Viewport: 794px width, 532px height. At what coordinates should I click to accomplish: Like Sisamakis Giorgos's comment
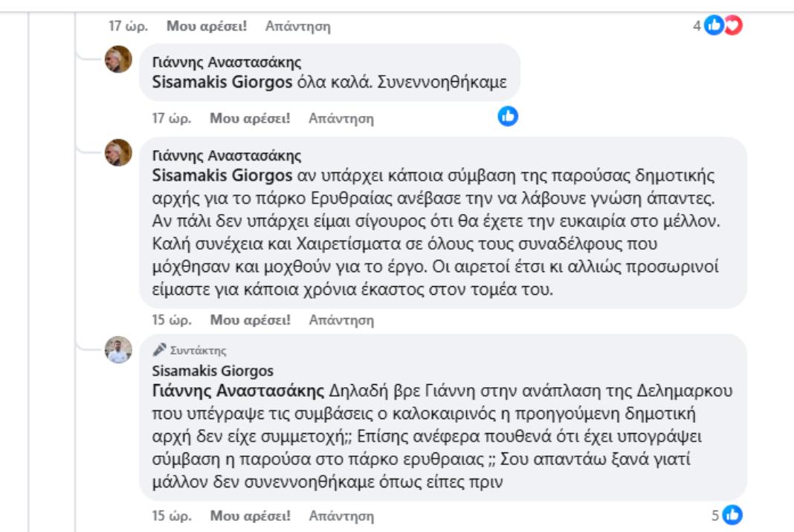250,516
